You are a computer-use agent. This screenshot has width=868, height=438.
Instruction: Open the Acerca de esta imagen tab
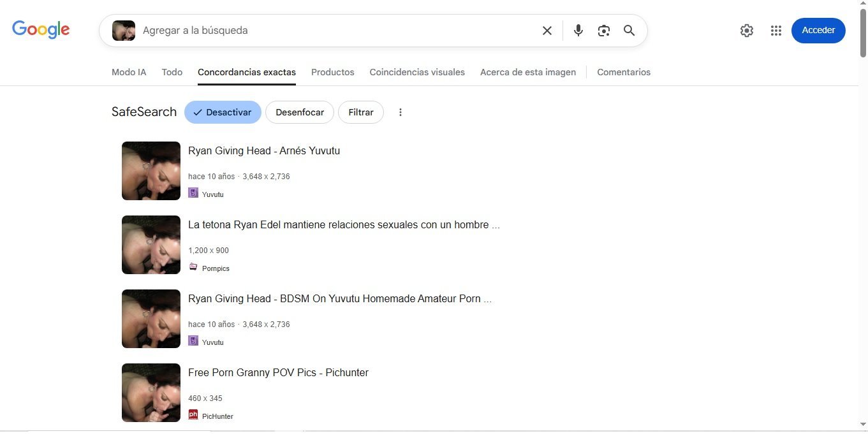pos(527,72)
